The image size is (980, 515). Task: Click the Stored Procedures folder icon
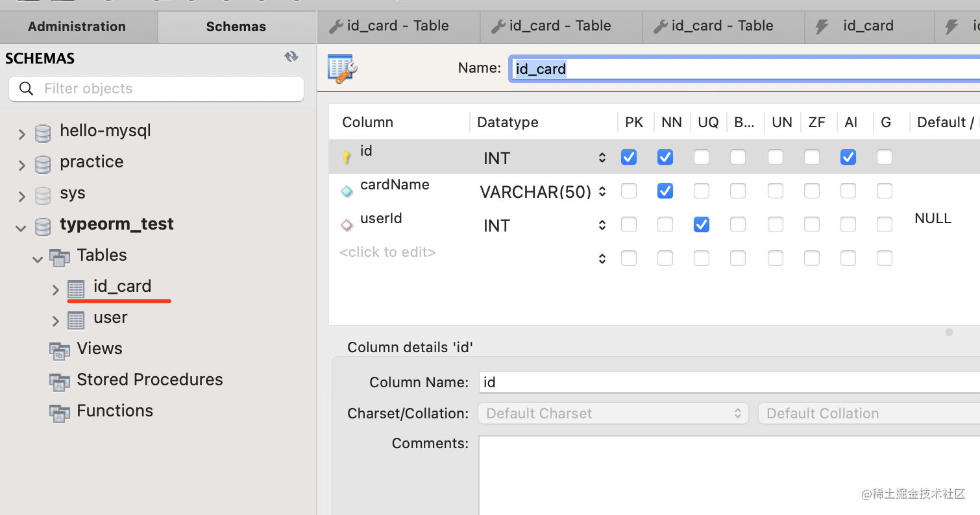(60, 382)
